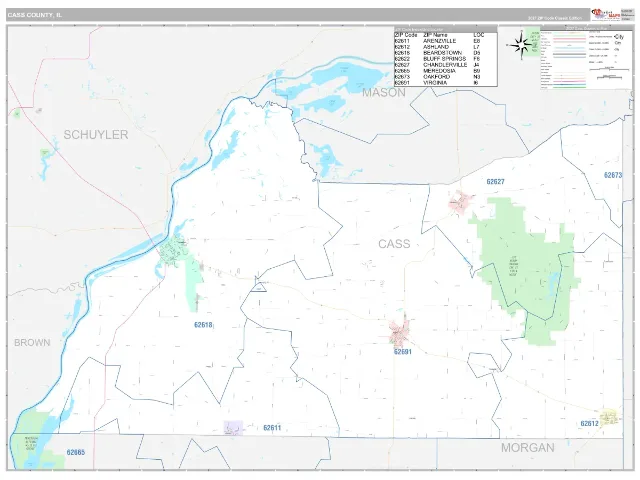
Task: Click the 'ZIP Name' column header
Action: point(435,35)
